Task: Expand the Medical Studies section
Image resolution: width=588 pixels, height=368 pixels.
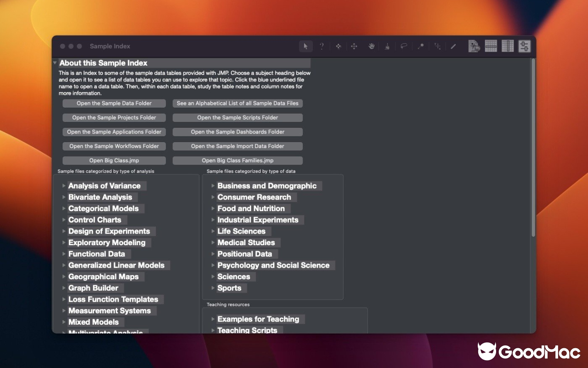Action: pos(212,242)
